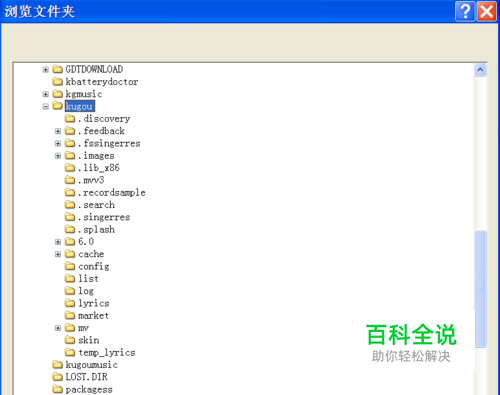Click the log folder icon
Image resolution: width=500 pixels, height=395 pixels.
(x=70, y=291)
